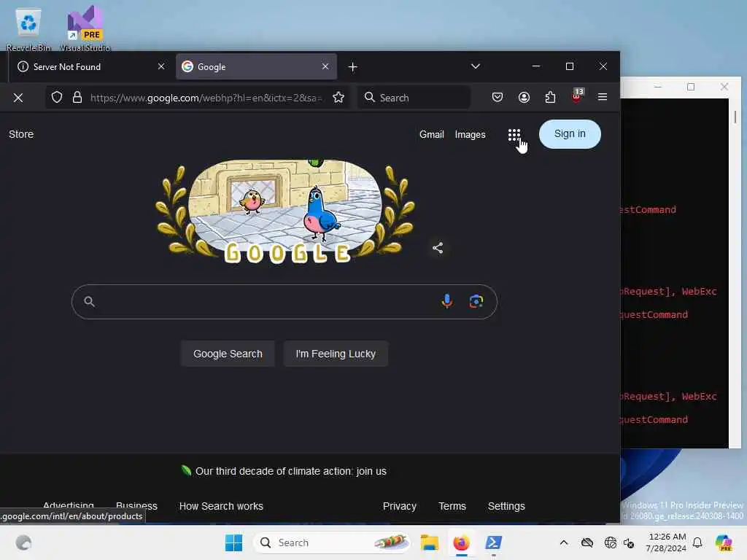Switch to Server Not Found tab
The width and height of the screenshot is (747, 560).
90,66
